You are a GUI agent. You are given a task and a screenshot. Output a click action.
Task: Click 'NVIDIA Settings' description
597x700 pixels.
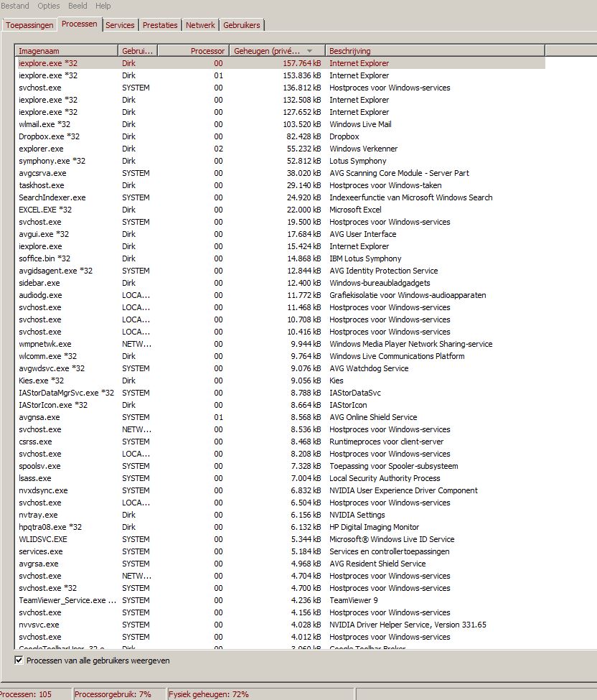[357, 515]
